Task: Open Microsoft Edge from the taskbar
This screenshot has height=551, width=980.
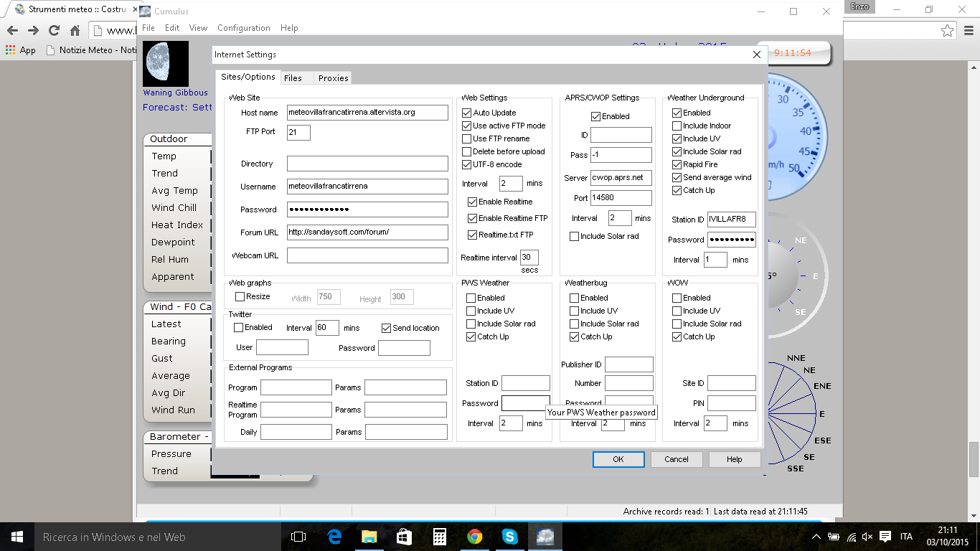Action: click(334, 537)
